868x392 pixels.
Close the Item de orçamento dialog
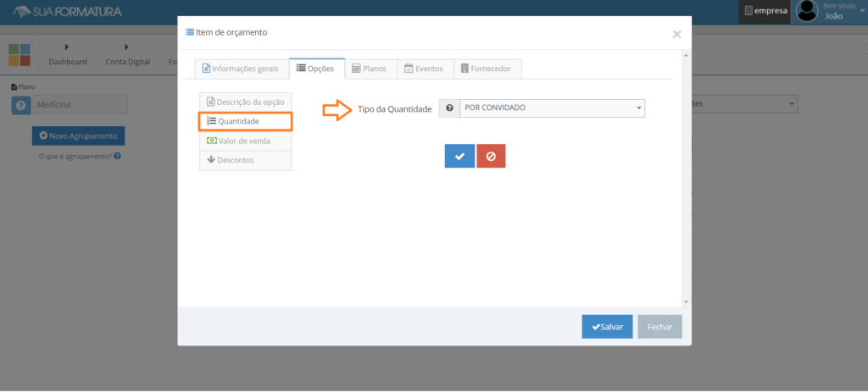click(x=676, y=34)
